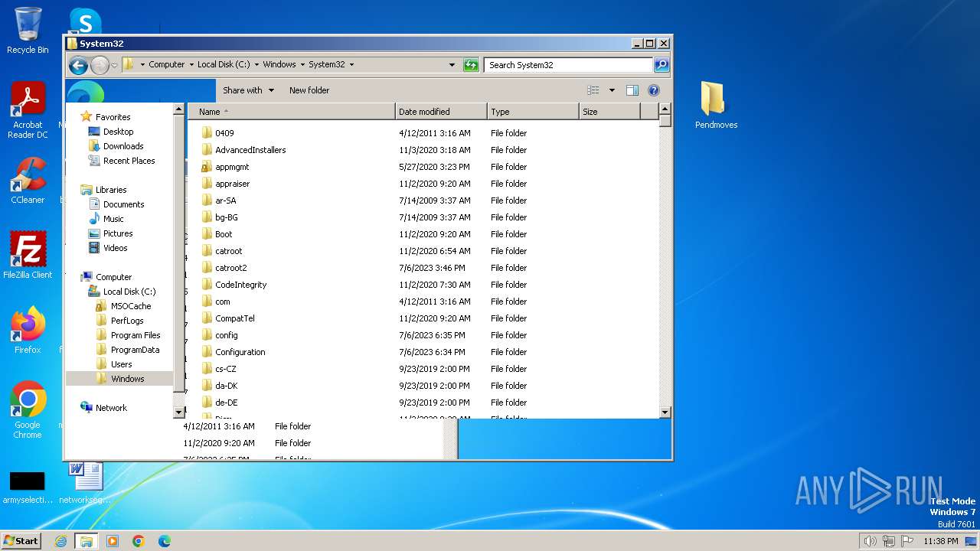The height and width of the screenshot is (551, 980).
Task: Select ProgramData folder in tree
Action: pos(135,350)
